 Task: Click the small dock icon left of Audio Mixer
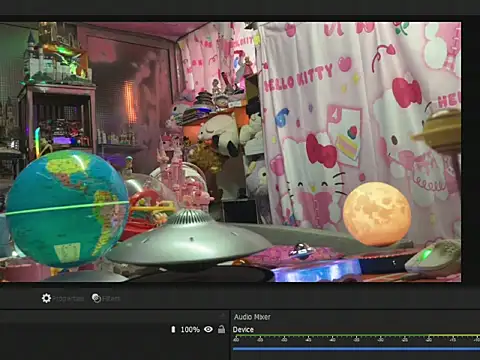pyautogui.click(x=223, y=315)
